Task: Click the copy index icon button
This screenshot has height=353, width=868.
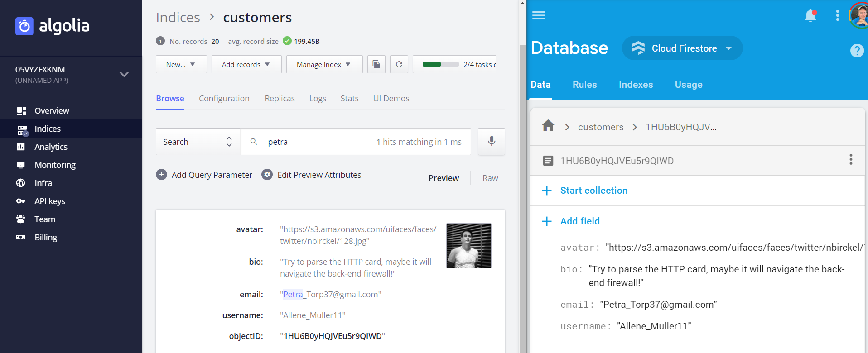Action: tap(376, 64)
